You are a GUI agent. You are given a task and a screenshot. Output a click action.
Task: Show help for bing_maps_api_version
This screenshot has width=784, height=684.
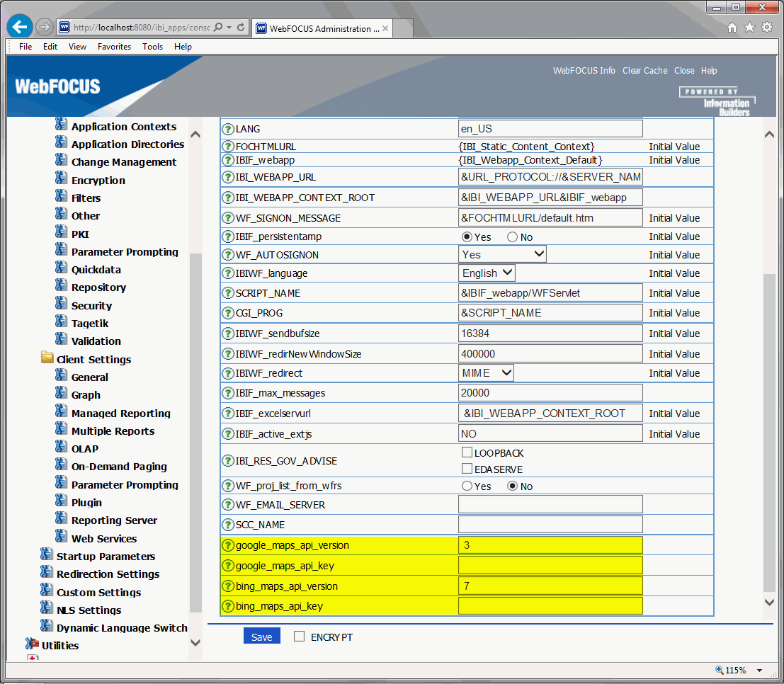point(228,586)
